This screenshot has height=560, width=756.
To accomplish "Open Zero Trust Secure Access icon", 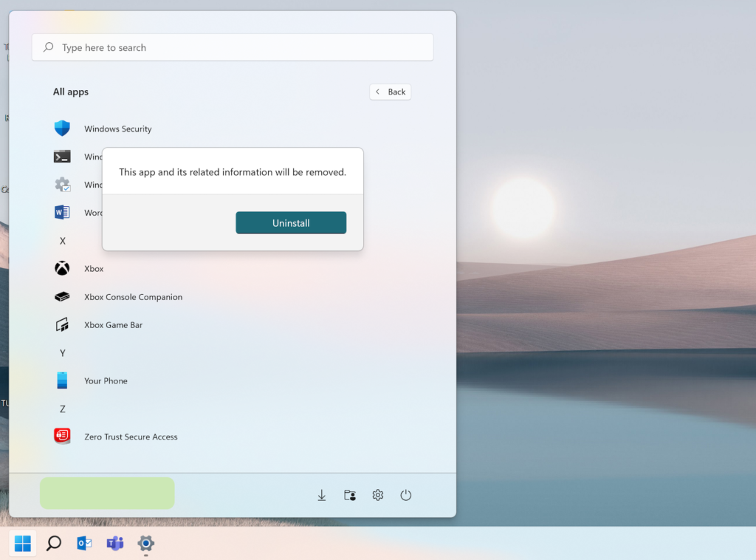I will [62, 437].
